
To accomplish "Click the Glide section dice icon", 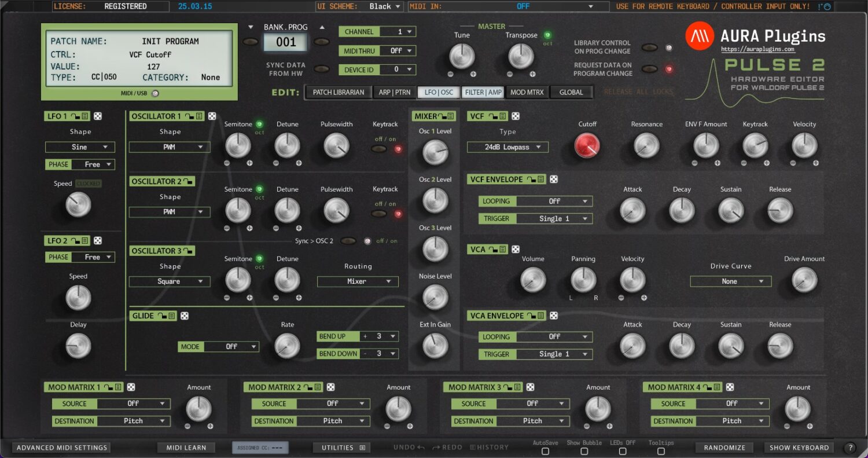I will [185, 316].
